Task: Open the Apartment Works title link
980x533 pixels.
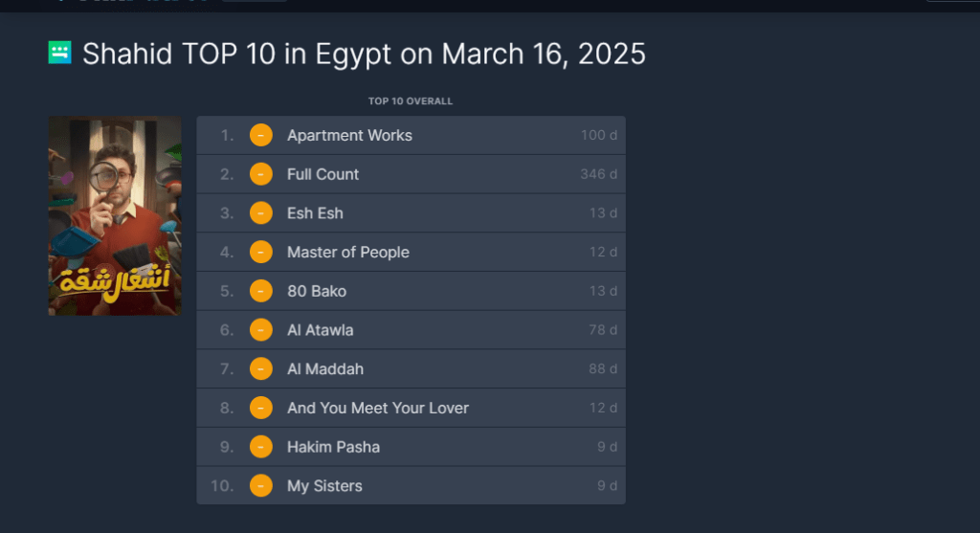Action: 349,136
